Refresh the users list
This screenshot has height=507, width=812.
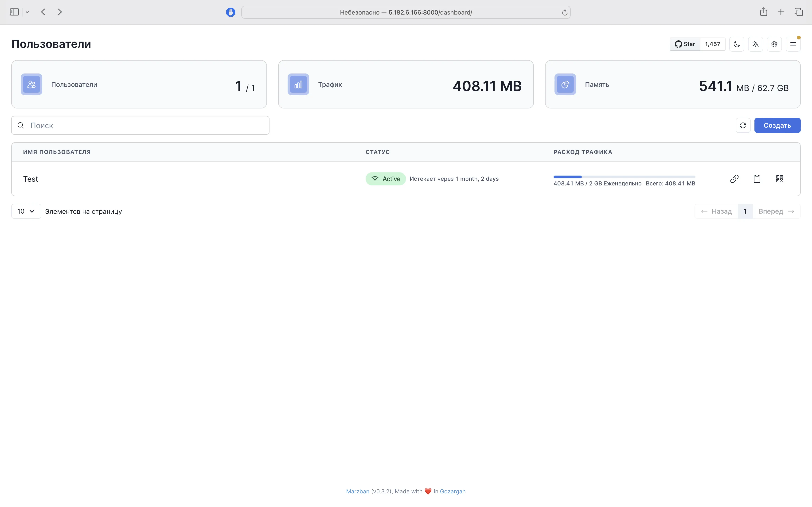(x=743, y=125)
